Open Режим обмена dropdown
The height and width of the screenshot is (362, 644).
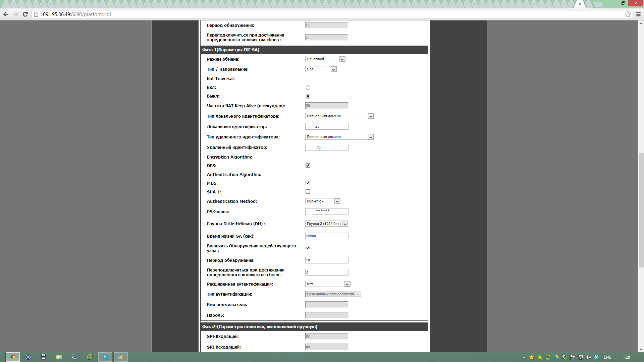tap(325, 59)
